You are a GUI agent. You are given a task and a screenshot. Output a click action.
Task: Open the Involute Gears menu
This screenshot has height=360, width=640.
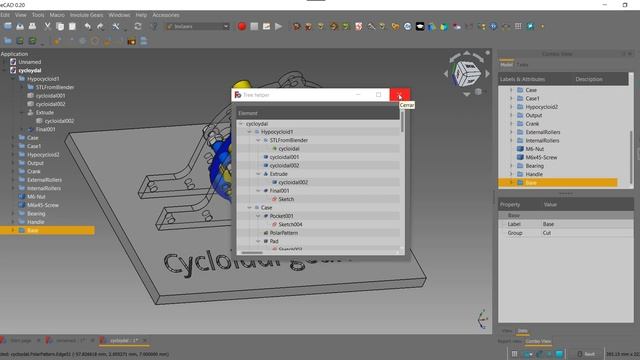point(87,15)
